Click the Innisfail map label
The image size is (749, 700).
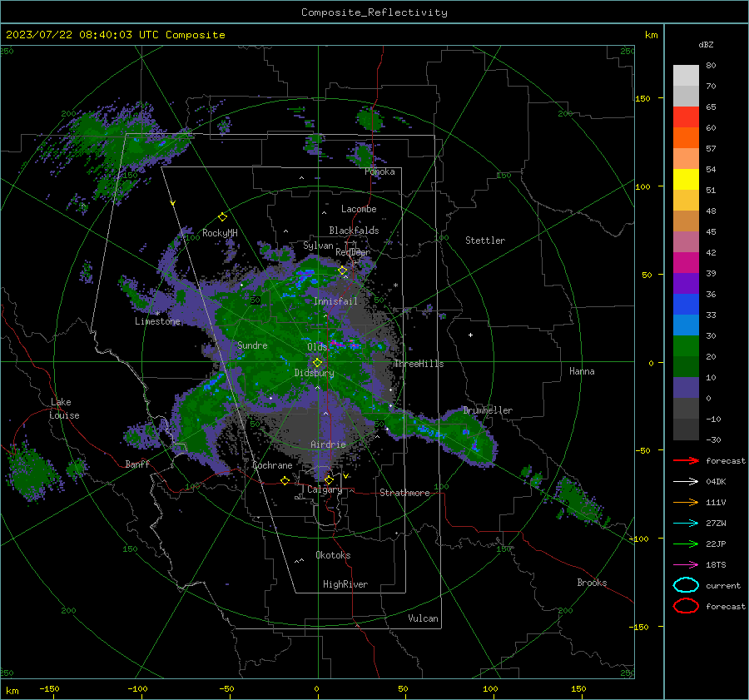click(335, 301)
